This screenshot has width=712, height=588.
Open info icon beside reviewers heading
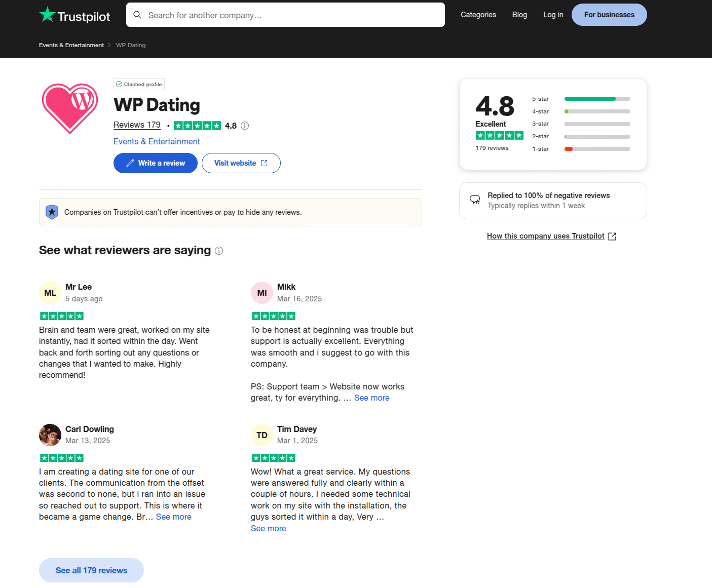pyautogui.click(x=219, y=251)
